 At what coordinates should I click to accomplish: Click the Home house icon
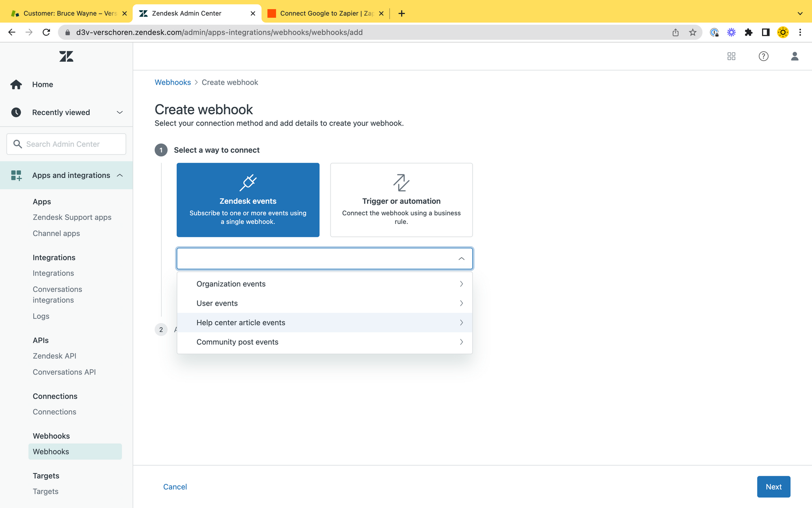(x=16, y=85)
